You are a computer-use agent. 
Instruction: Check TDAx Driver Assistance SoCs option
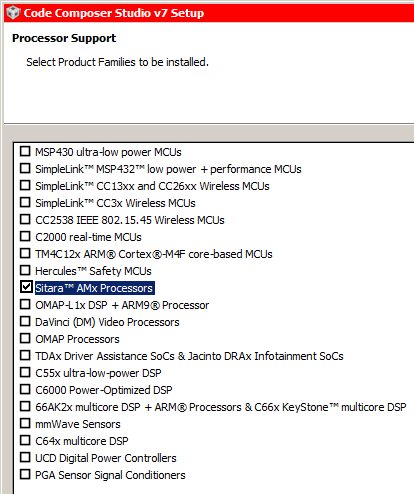click(25, 355)
